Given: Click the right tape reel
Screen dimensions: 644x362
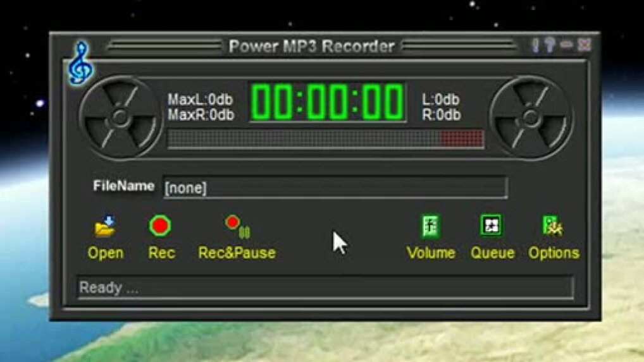Looking at the screenshot, I should point(531,117).
